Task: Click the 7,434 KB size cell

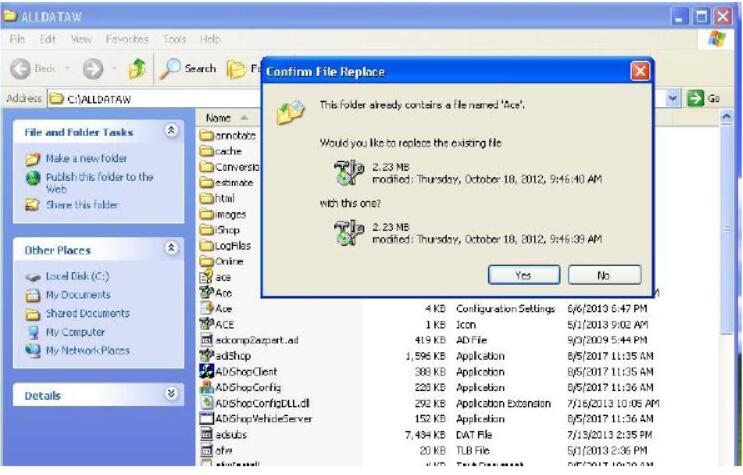Action: 426,434
